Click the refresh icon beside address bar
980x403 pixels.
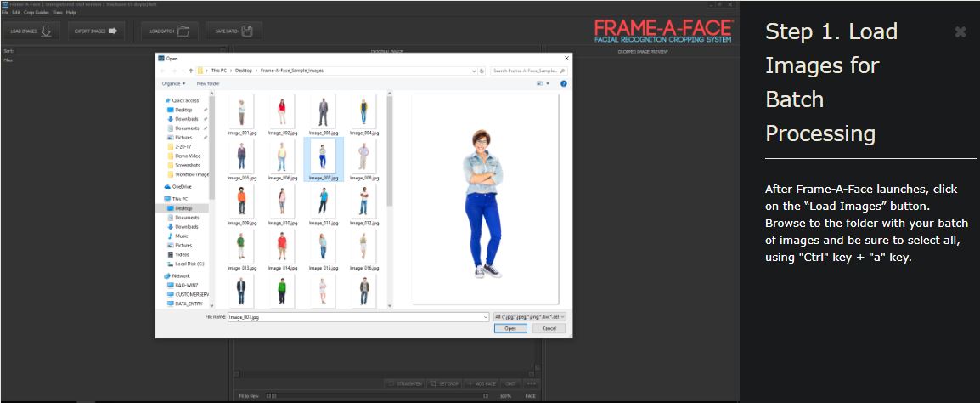pos(482,71)
